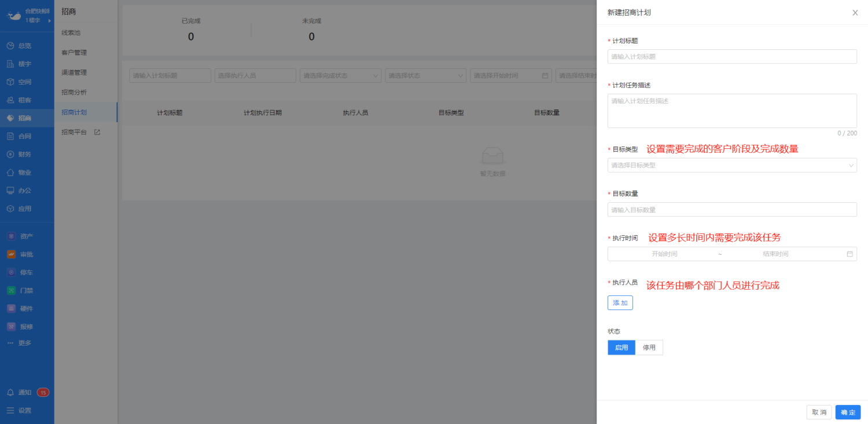Go to 财务 finance in sidebar
Viewport: 868px width, 424px height.
(19, 154)
